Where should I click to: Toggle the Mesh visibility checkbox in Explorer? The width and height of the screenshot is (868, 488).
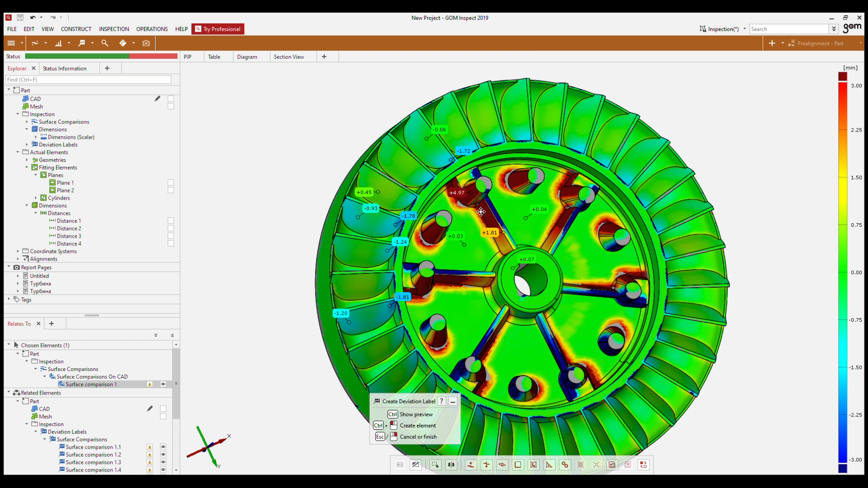click(171, 106)
